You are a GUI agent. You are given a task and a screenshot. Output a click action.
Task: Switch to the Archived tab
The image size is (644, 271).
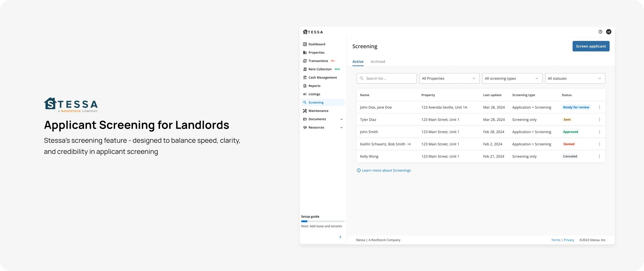point(378,62)
